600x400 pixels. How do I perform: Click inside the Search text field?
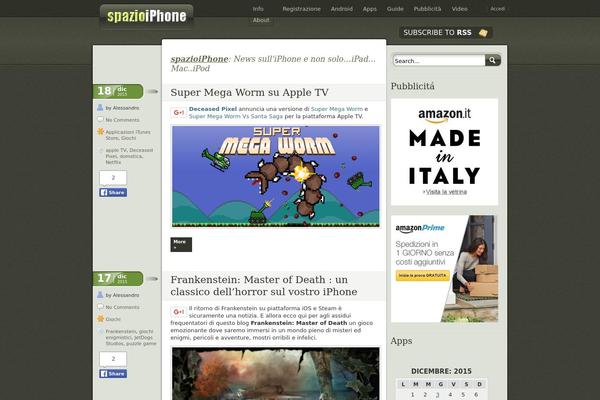(x=439, y=60)
